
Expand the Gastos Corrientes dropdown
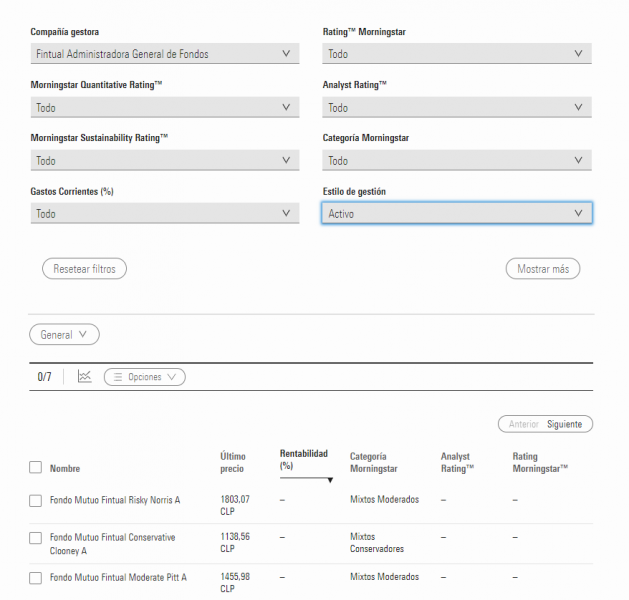(165, 214)
